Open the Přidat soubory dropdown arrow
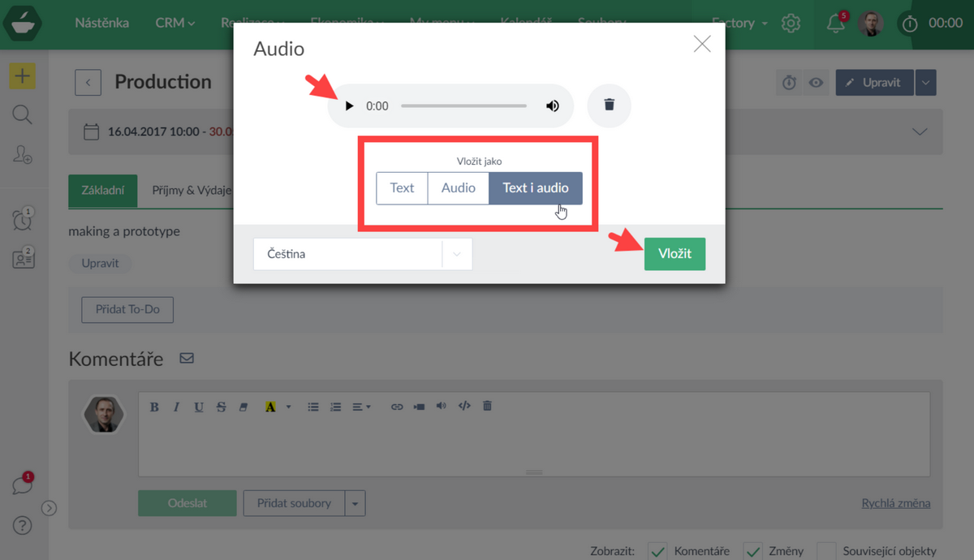 (x=355, y=504)
